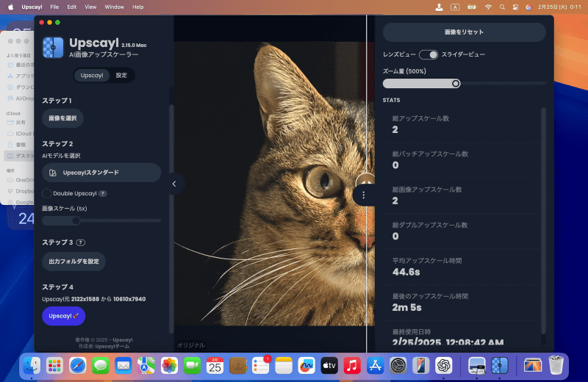Click the Upscayl icon in the Dock
The image size is (588, 382).
click(500, 366)
